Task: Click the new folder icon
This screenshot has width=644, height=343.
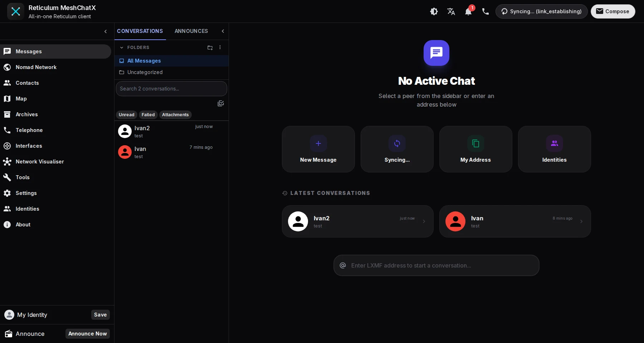Action: [x=210, y=48]
